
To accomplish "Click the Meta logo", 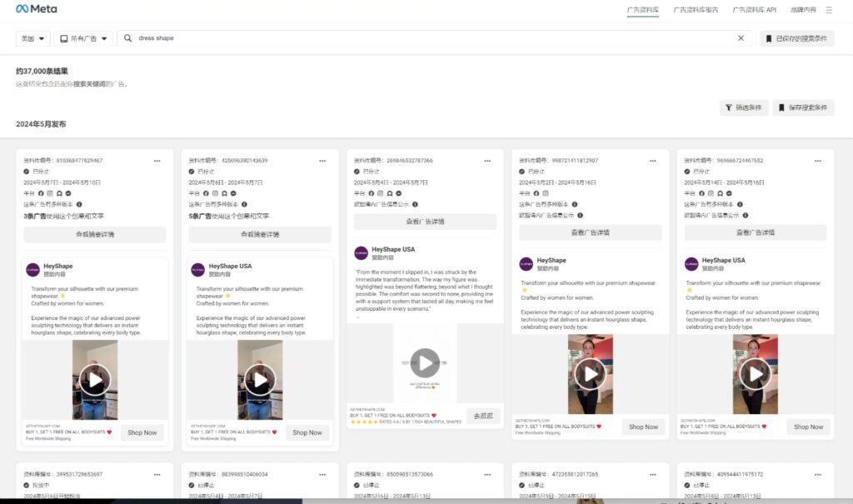I will coord(37,8).
